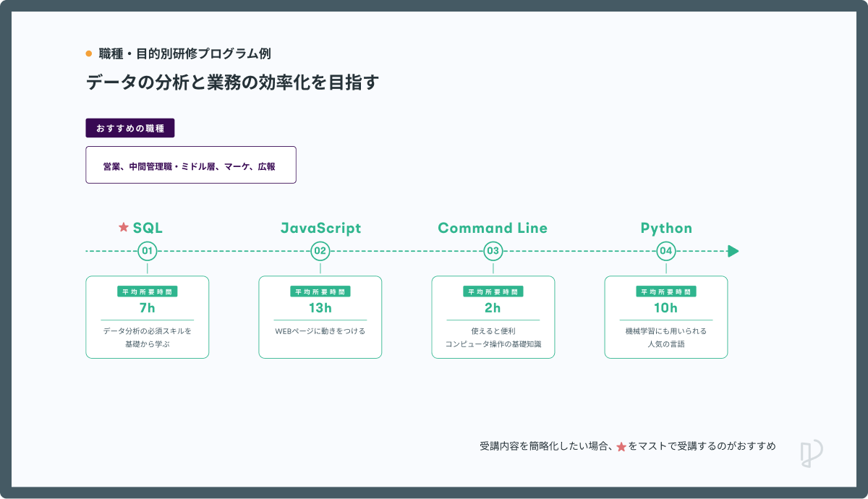Click the 10h duration value
The height and width of the screenshot is (499, 868).
666,308
